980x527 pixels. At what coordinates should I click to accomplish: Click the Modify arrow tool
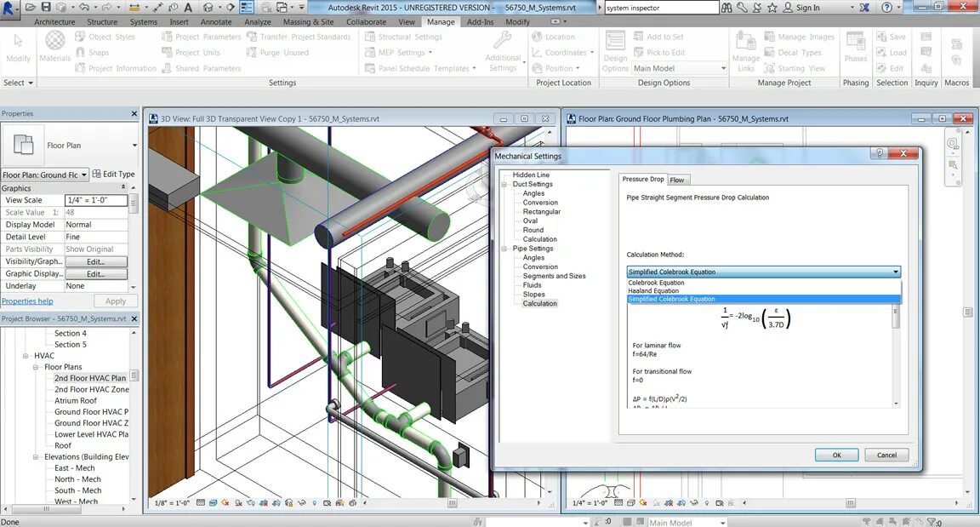coord(18,41)
